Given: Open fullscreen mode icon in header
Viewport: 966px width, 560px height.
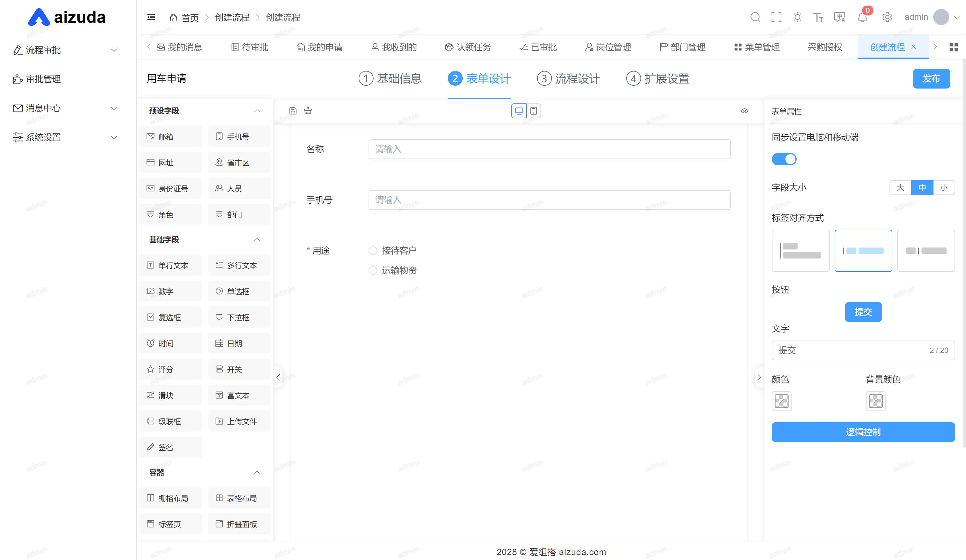Looking at the screenshot, I should point(776,17).
